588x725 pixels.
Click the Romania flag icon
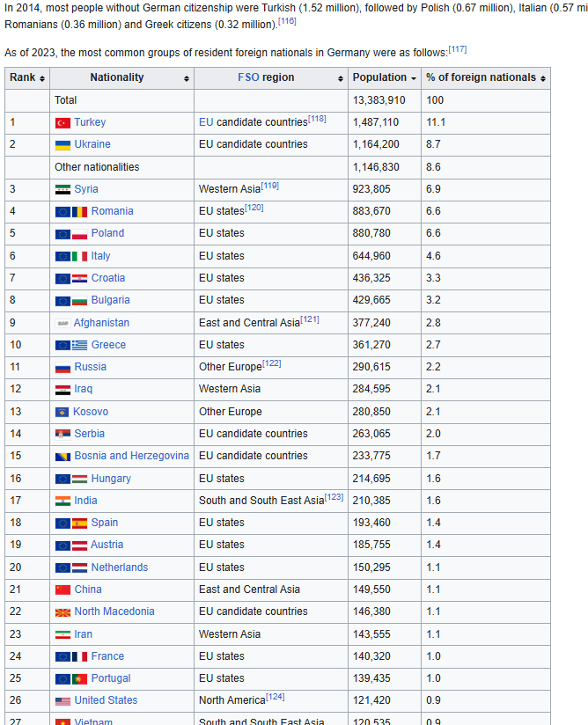pos(79,212)
